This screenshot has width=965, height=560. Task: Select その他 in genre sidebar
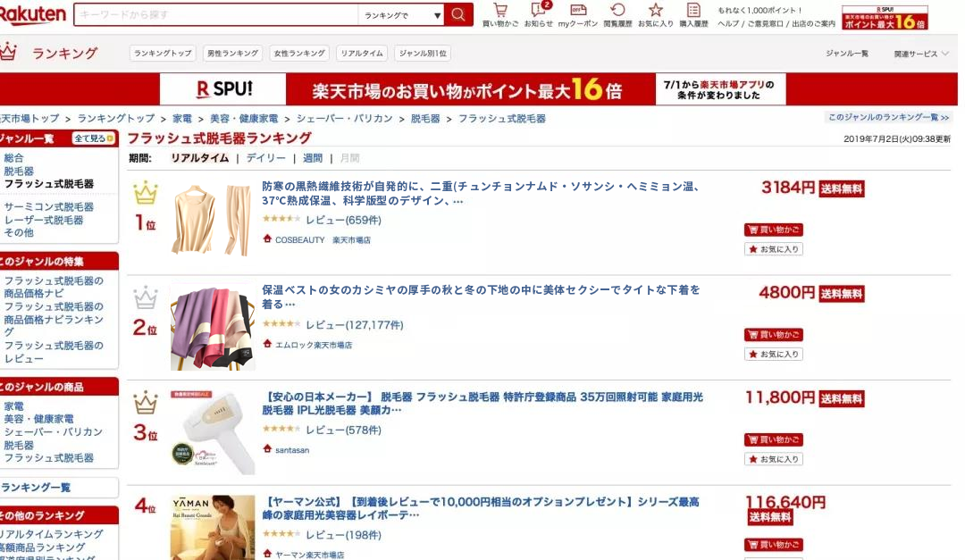19,232
